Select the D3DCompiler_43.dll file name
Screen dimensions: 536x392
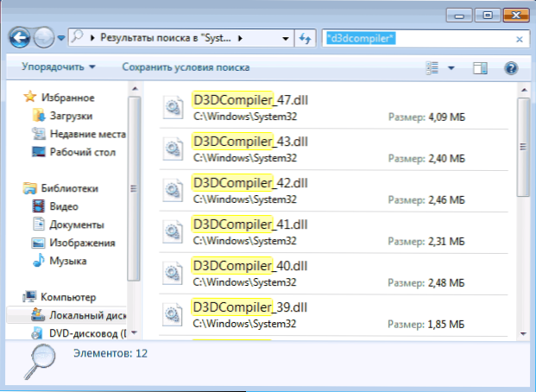250,142
